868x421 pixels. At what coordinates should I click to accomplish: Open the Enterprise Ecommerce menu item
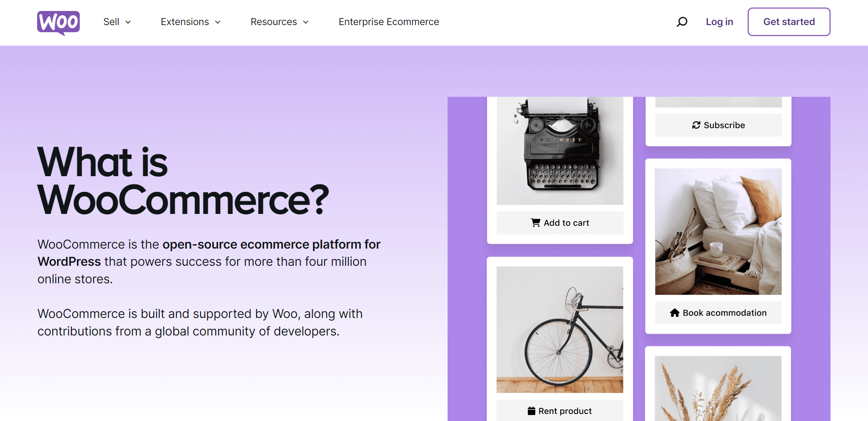pos(389,22)
